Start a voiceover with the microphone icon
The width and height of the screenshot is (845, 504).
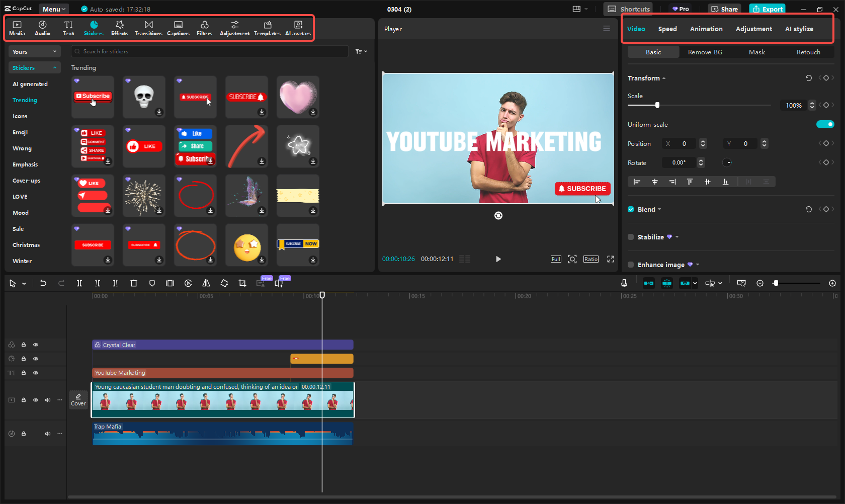624,283
